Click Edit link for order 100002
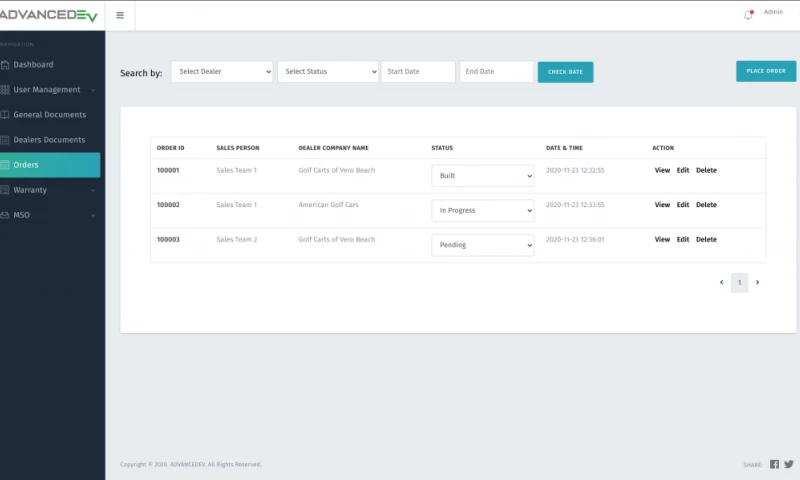This screenshot has width=800, height=480. point(682,205)
